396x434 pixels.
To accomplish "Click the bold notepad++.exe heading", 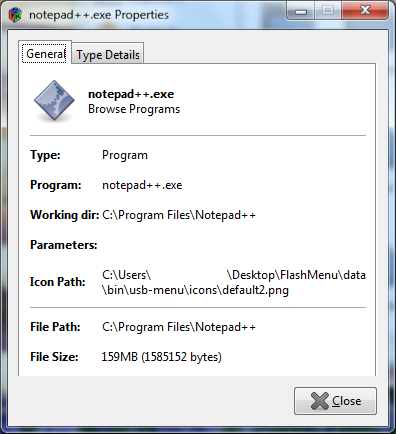I will (x=131, y=94).
